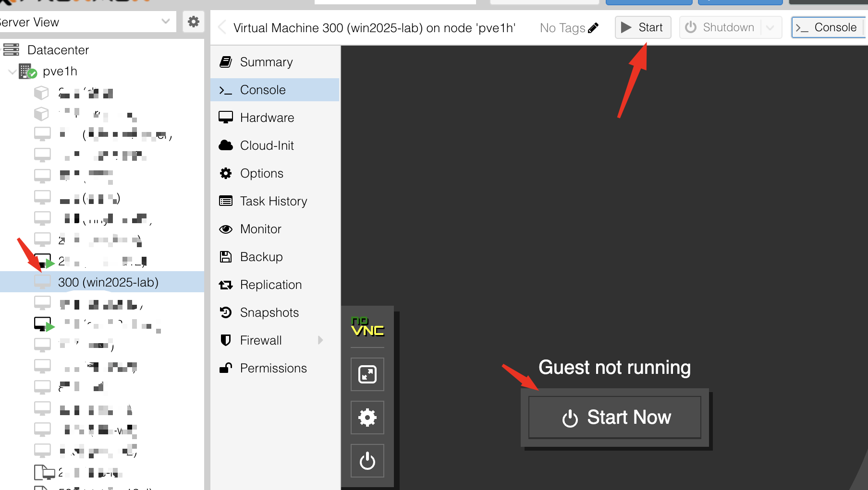Open the Server View settings gear
The image size is (868, 490).
pos(194,22)
